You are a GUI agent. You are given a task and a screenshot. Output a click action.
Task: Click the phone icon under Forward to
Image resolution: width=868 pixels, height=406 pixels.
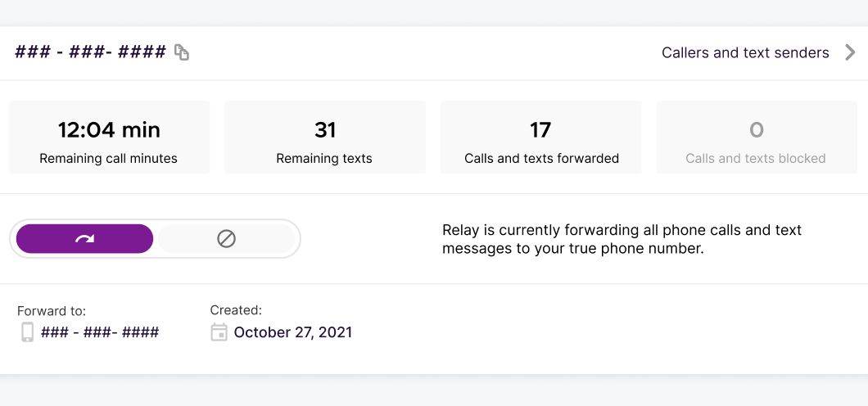click(x=27, y=332)
